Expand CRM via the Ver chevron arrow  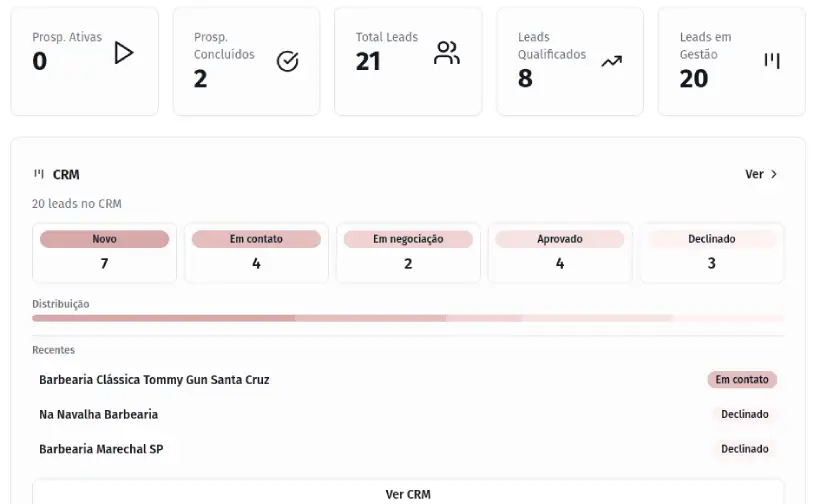(x=774, y=174)
